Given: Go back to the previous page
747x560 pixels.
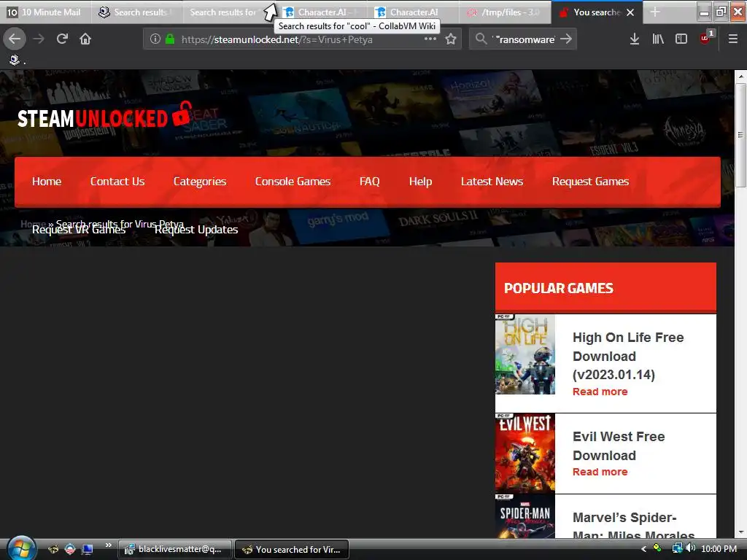Looking at the screenshot, I should [x=15, y=39].
